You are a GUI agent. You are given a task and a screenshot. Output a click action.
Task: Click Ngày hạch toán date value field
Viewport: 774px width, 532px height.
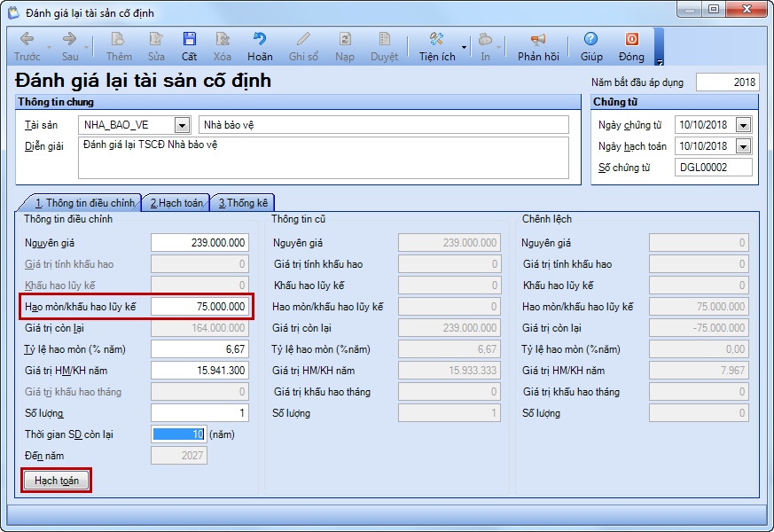coord(705,146)
